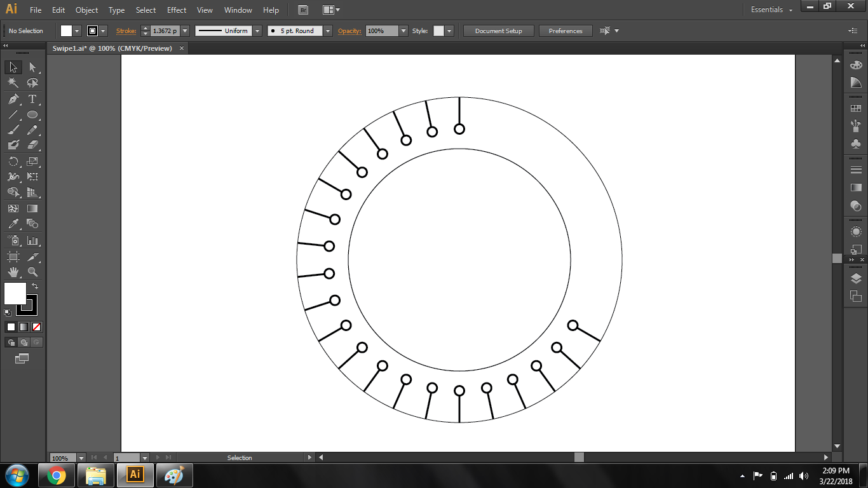Viewport: 868px width, 488px height.
Task: Open the zoom level dropdown in status bar
Action: click(81, 457)
